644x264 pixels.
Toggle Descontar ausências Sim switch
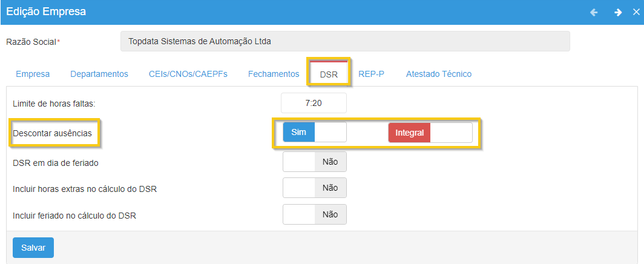[x=315, y=132]
